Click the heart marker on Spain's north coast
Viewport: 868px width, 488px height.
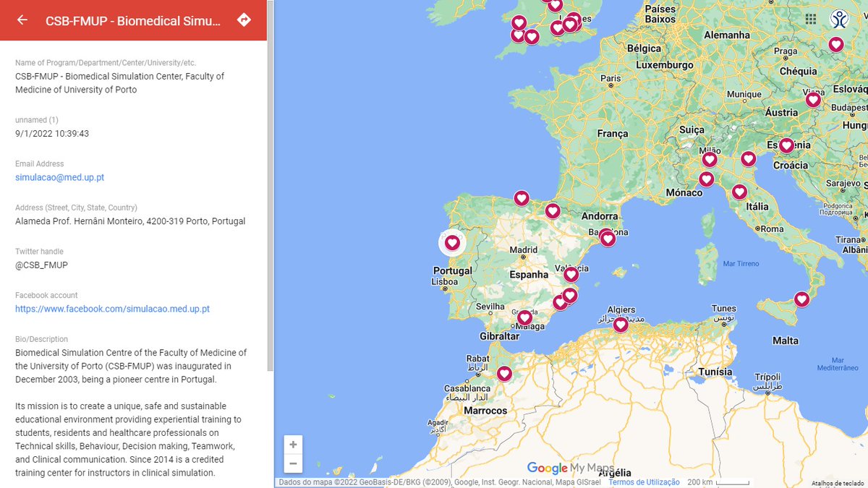coord(522,198)
